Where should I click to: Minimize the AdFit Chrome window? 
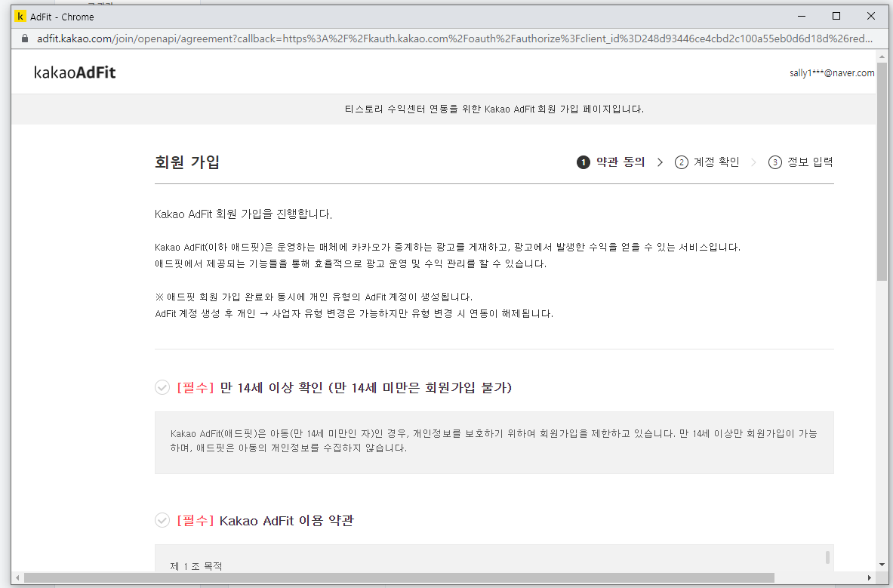tap(802, 17)
